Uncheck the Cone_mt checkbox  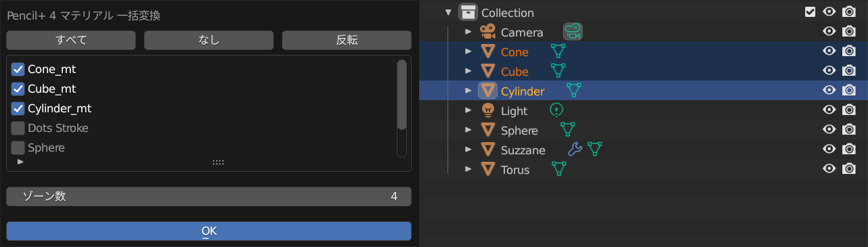point(18,69)
